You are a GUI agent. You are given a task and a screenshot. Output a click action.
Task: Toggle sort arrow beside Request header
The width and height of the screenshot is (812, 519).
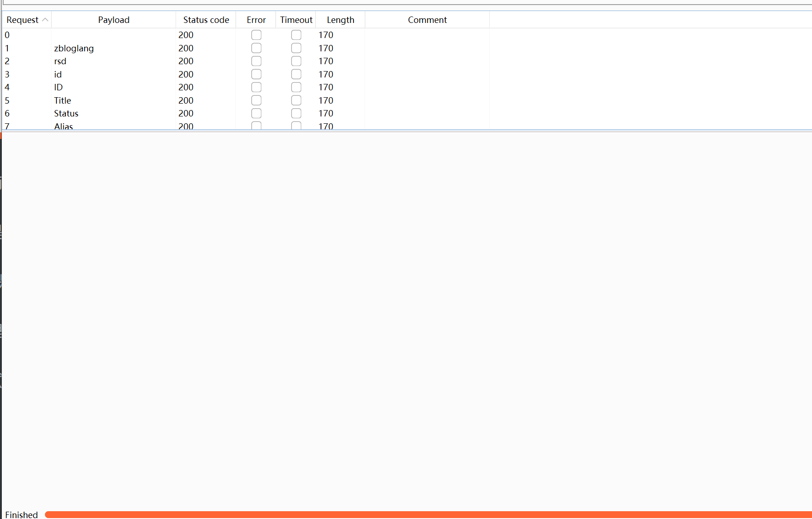click(45, 20)
